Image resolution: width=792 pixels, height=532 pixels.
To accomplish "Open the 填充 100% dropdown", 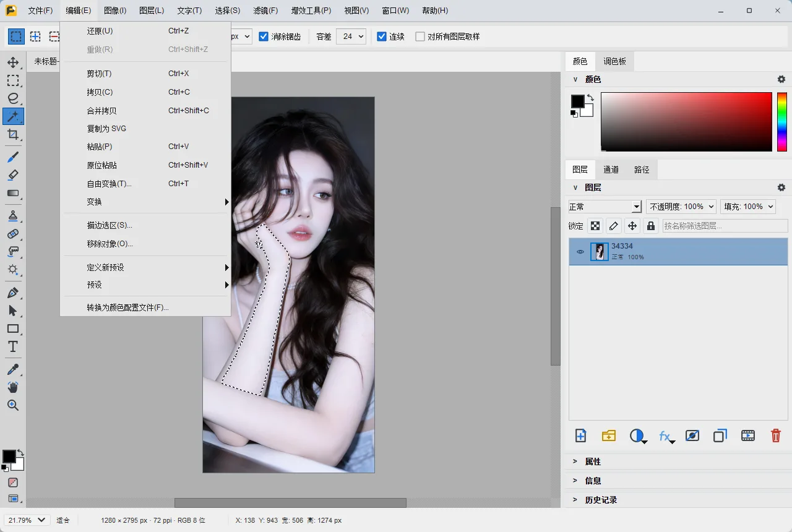I will pos(748,207).
